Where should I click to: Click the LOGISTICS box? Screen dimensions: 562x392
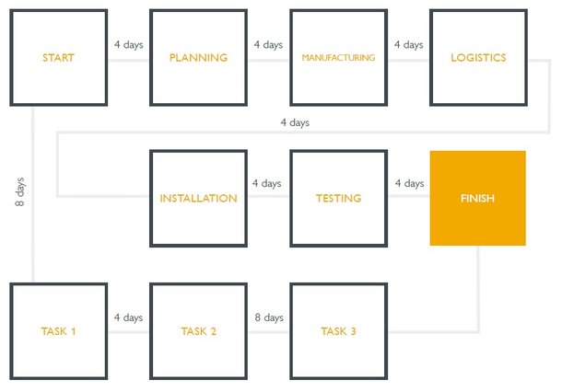[478, 58]
